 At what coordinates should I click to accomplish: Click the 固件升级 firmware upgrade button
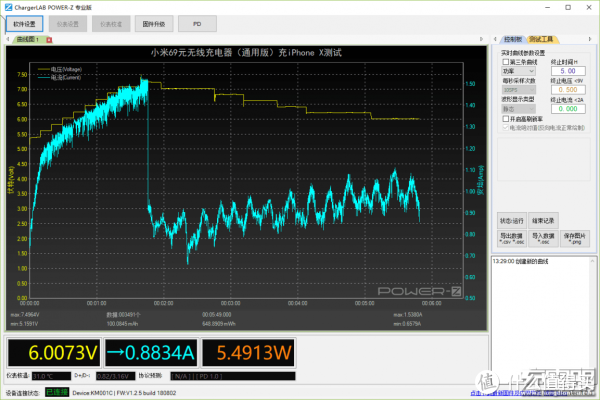point(154,24)
